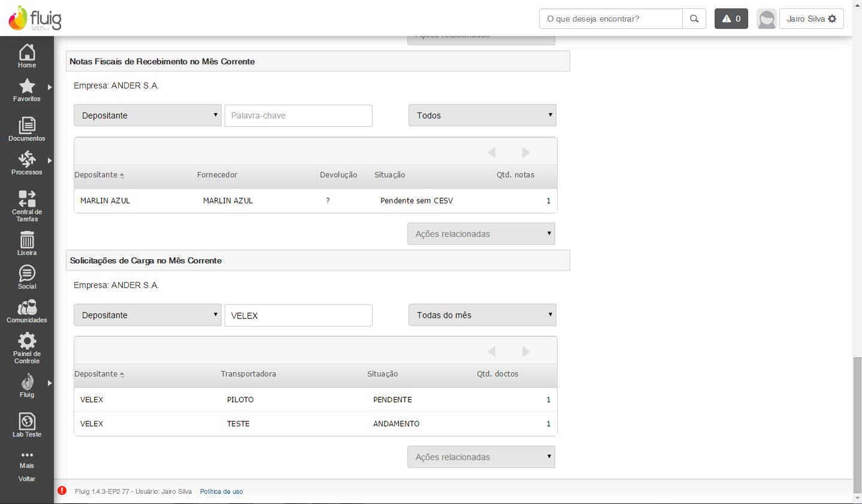Image resolution: width=862 pixels, height=504 pixels.
Task: Open Jairo Silva user menu
Action: 811,19
